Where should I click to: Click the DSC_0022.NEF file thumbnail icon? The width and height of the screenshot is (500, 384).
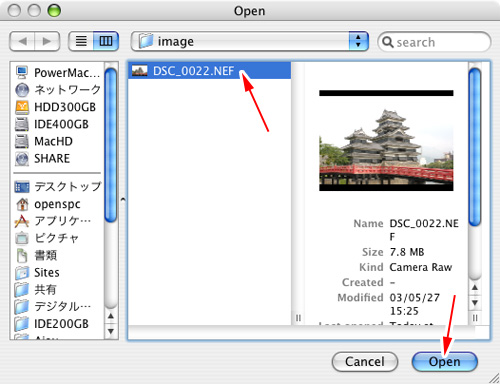(140, 71)
